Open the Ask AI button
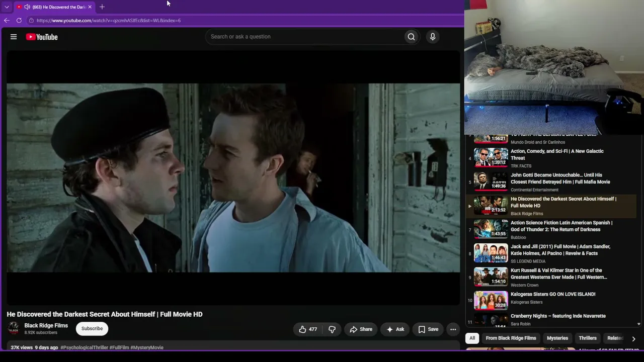Image resolution: width=644 pixels, height=362 pixels. coord(395,329)
